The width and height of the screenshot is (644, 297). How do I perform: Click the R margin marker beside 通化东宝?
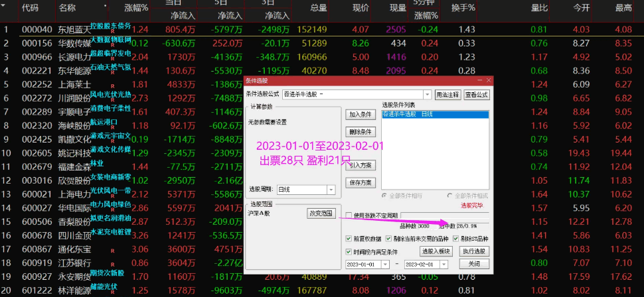113,251
